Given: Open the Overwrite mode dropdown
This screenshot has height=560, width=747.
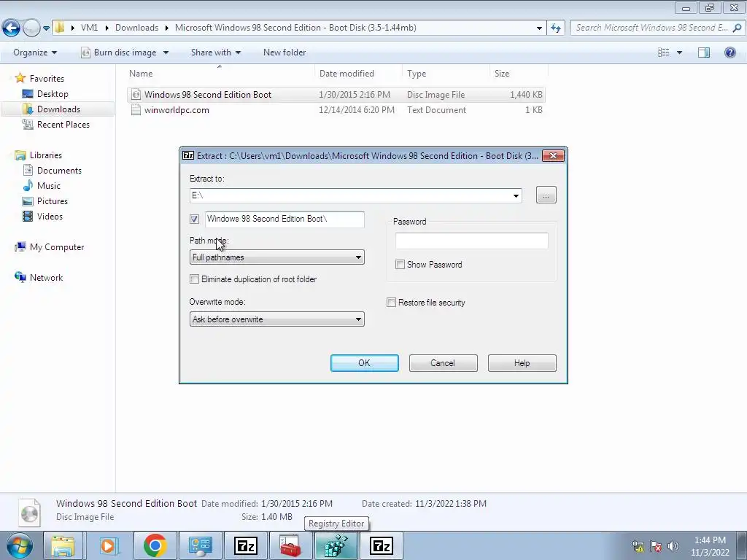Looking at the screenshot, I should coord(276,319).
